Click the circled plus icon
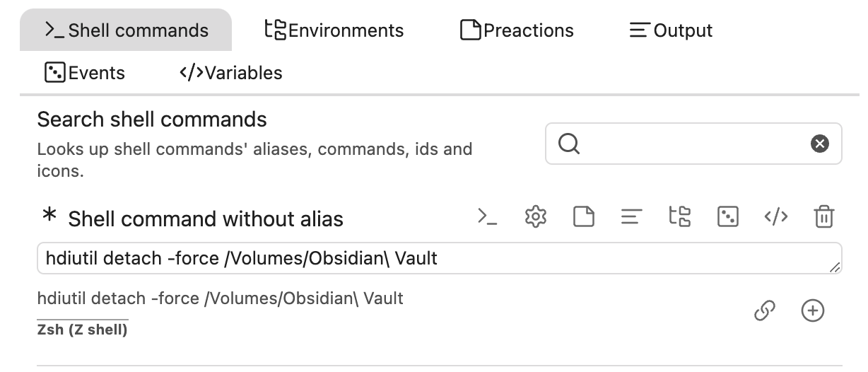868x372 pixels. tap(813, 310)
